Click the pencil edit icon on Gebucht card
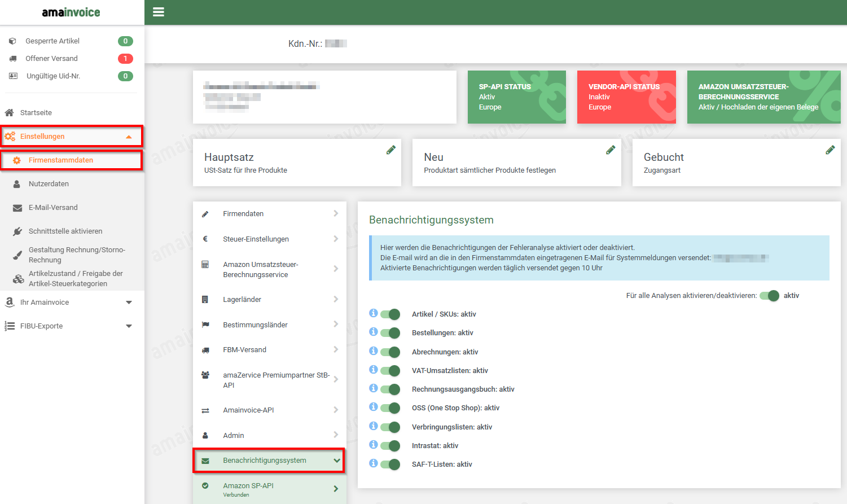 pos(830,150)
